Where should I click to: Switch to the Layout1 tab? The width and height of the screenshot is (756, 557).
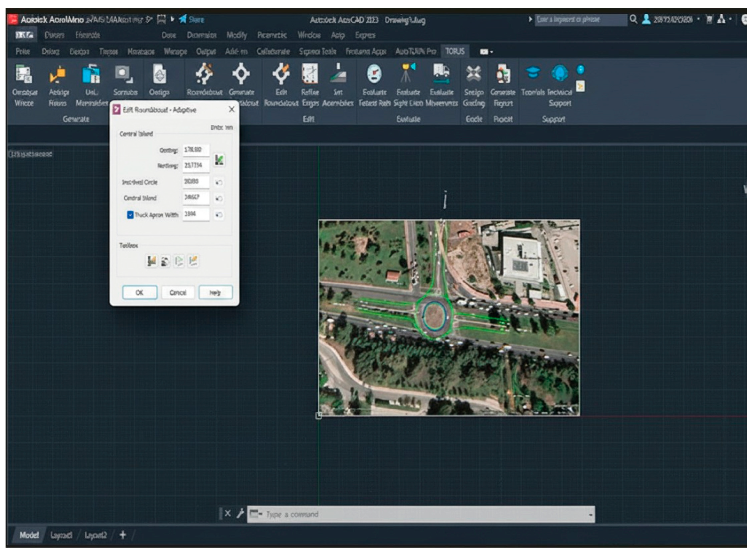click(61, 535)
